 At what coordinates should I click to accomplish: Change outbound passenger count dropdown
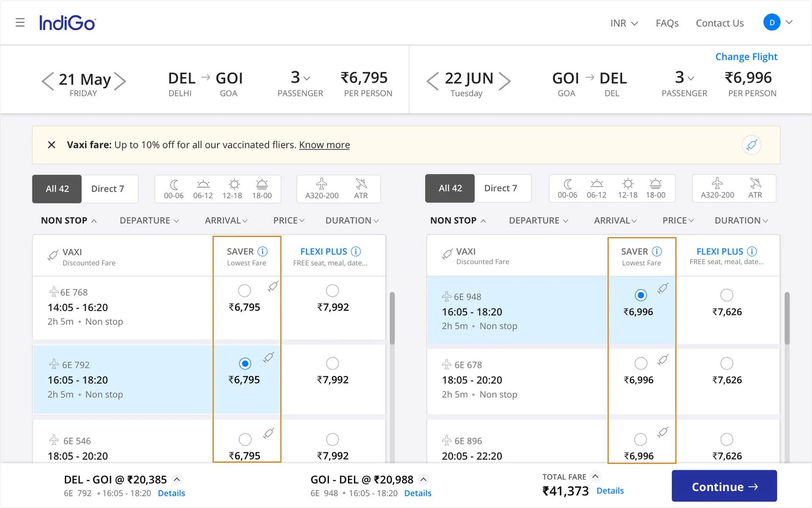point(300,78)
